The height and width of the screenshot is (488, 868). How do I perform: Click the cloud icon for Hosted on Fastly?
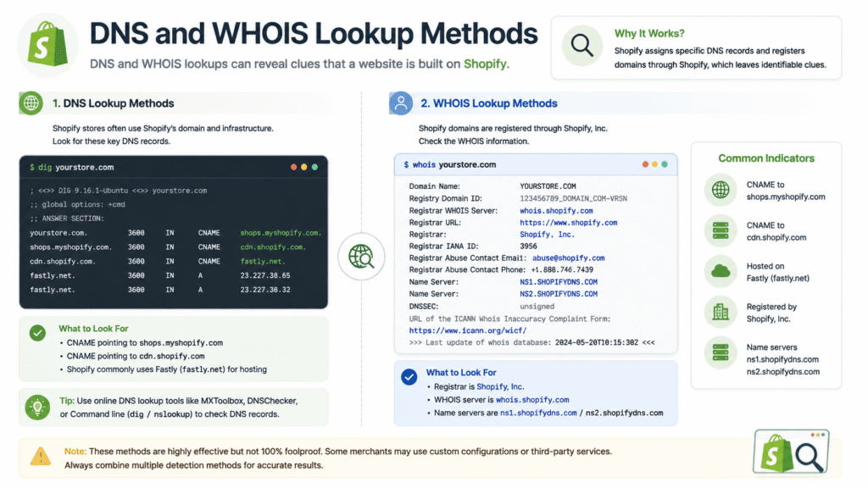[721, 271]
